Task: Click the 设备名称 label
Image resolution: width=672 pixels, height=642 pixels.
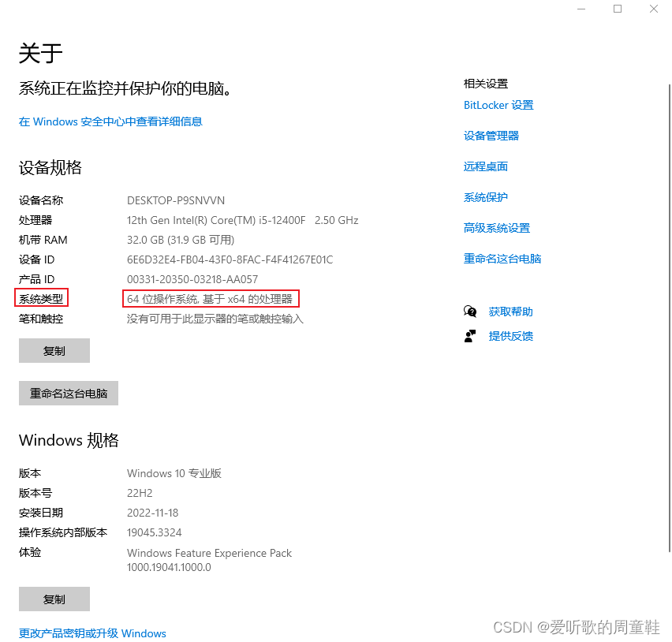Action: click(41, 200)
